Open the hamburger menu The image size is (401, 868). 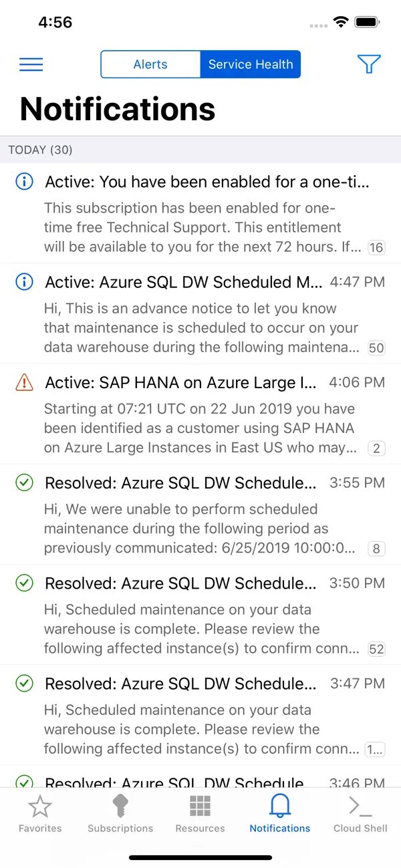click(31, 64)
